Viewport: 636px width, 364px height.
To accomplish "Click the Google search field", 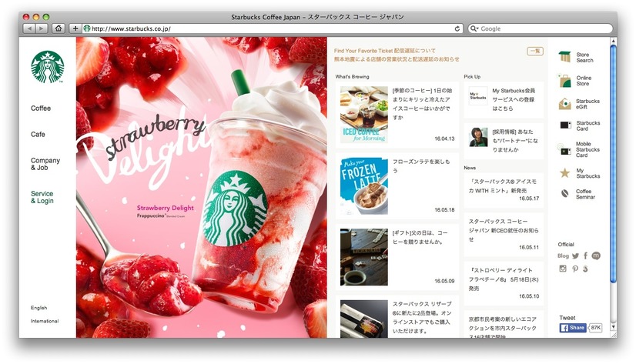I will coord(540,28).
